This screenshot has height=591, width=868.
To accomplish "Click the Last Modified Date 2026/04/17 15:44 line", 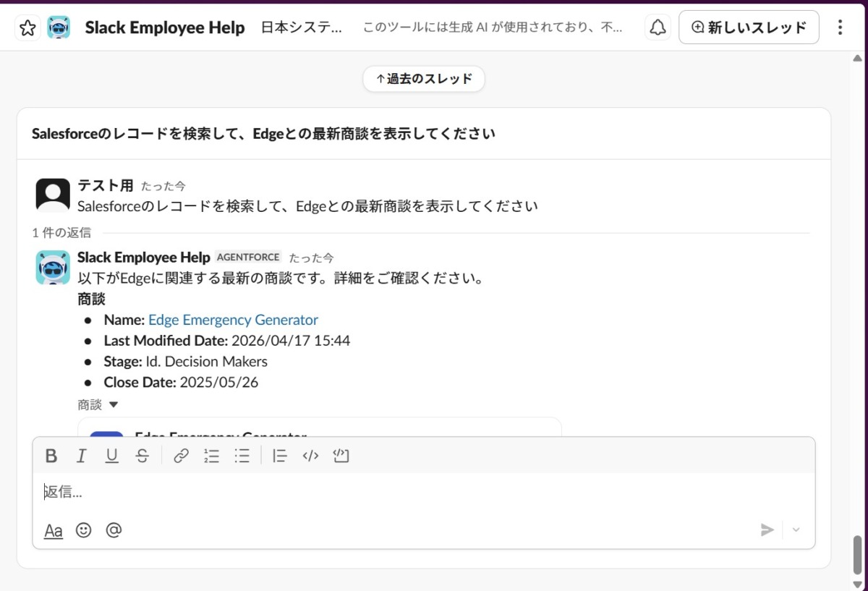I will click(227, 341).
